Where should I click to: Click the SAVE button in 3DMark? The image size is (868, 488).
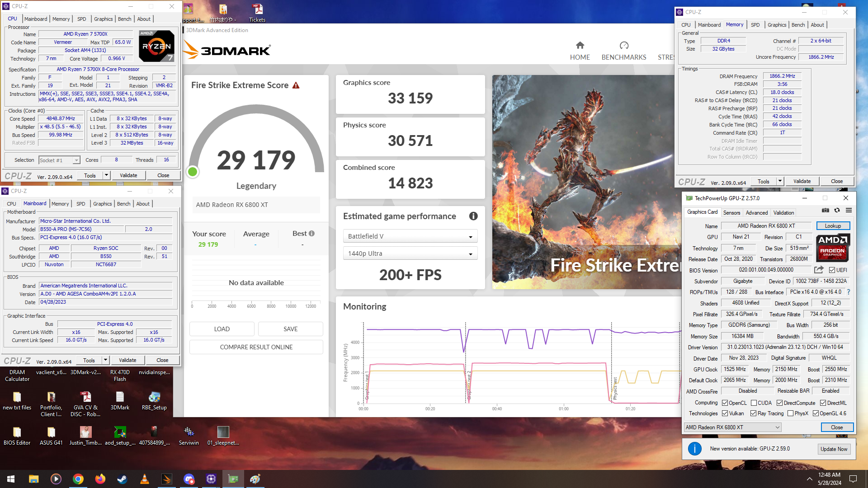290,329
